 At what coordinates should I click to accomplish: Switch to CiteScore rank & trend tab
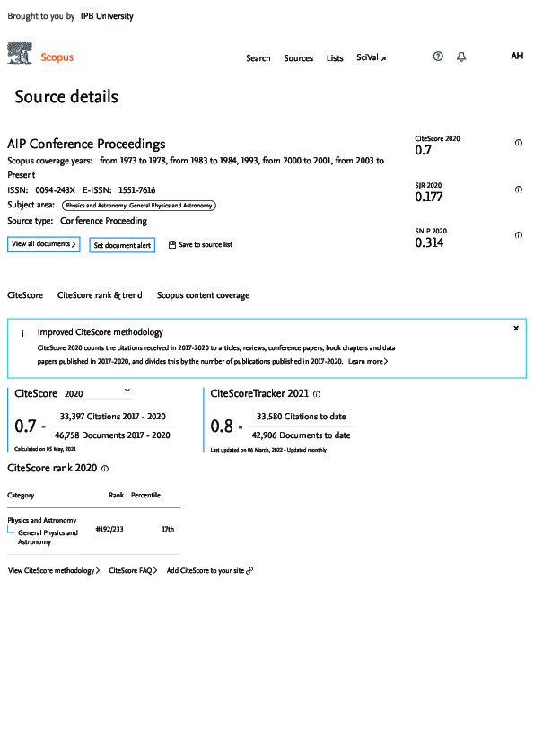pyautogui.click(x=100, y=295)
